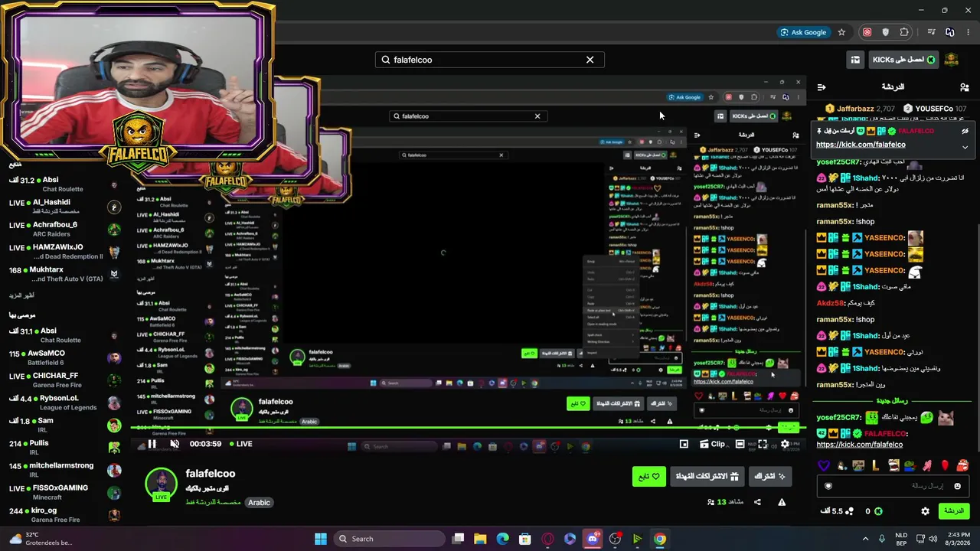The image size is (980, 551).
Task: Open the Chrome extensions puzzle icon
Action: tap(904, 32)
